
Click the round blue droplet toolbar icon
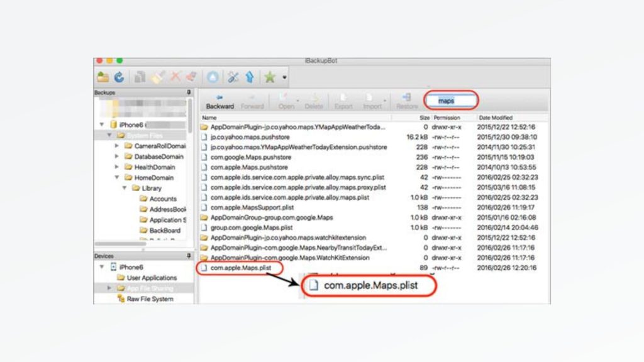213,77
